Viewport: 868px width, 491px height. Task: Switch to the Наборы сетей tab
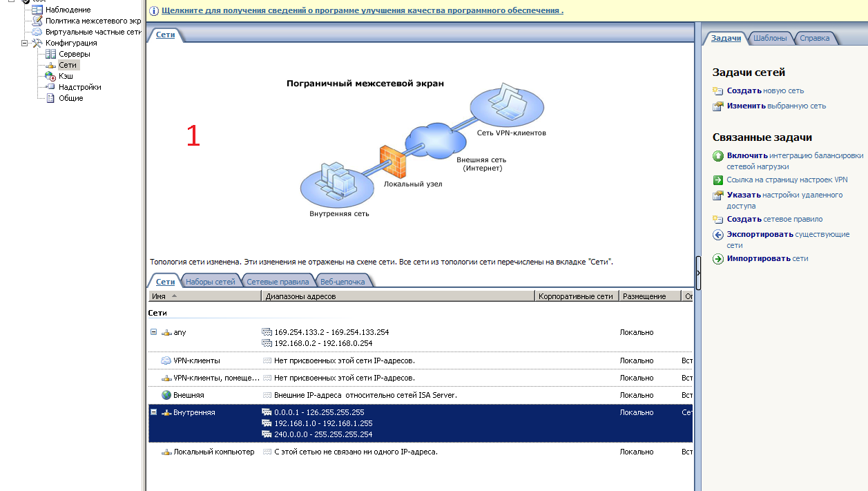coord(210,282)
